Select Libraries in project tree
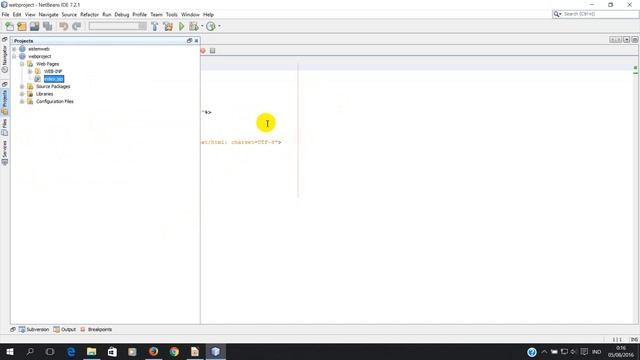This screenshot has width=640, height=360. pyautogui.click(x=44, y=94)
